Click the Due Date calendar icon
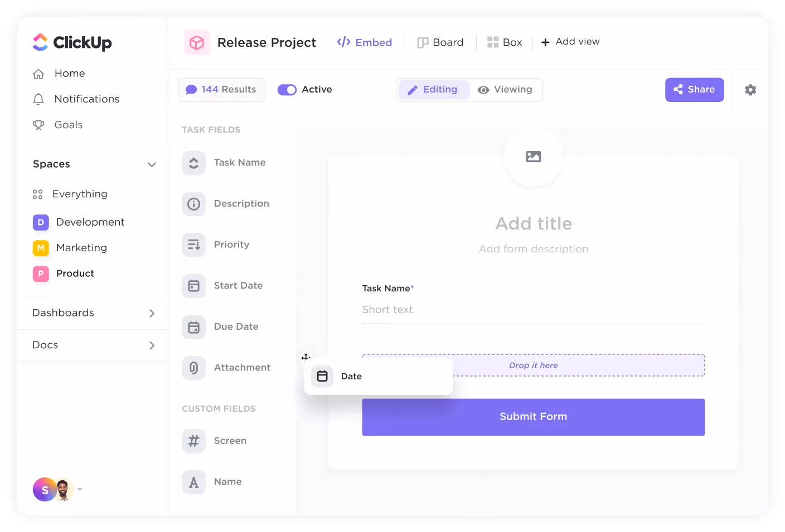 pyautogui.click(x=193, y=327)
